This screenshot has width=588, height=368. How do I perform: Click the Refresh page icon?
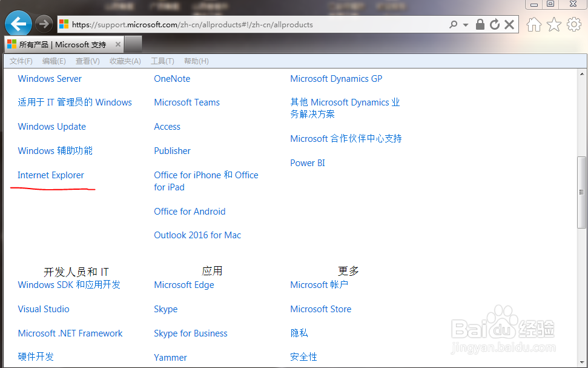[x=495, y=24]
